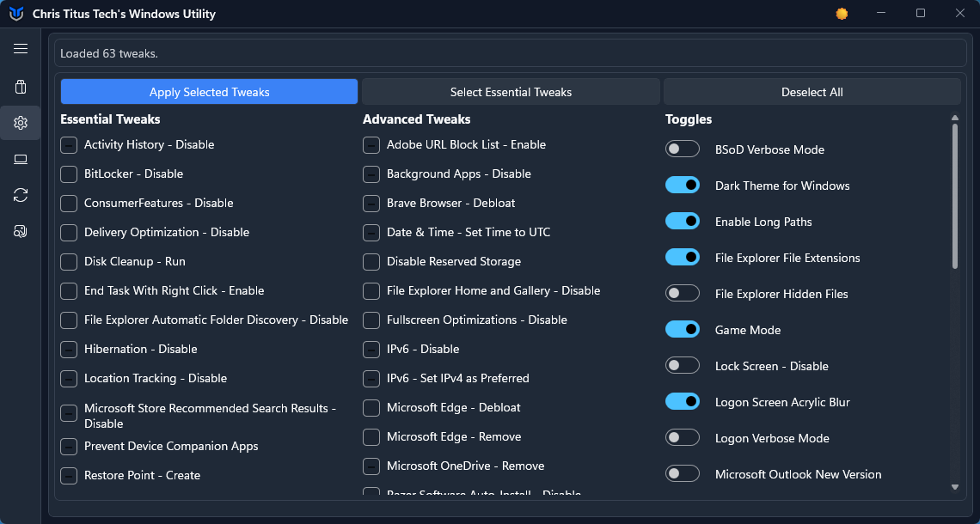Minimize the Windows Utility window

[881, 14]
